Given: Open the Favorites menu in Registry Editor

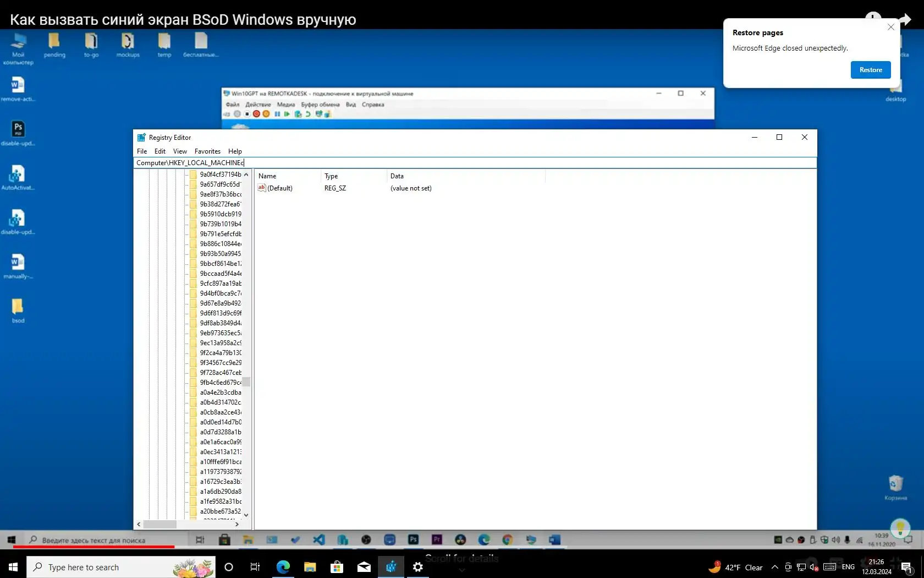Looking at the screenshot, I should tap(207, 151).
